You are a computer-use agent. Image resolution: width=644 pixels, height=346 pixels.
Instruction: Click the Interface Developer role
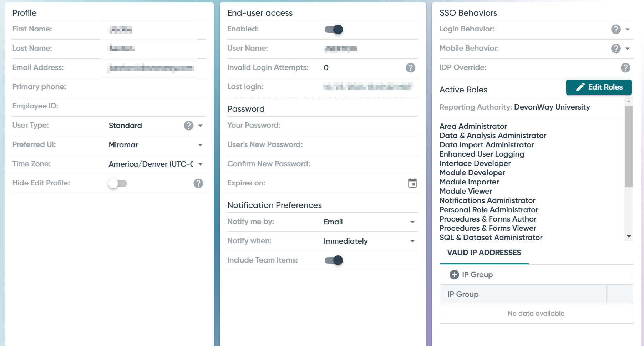pos(475,163)
